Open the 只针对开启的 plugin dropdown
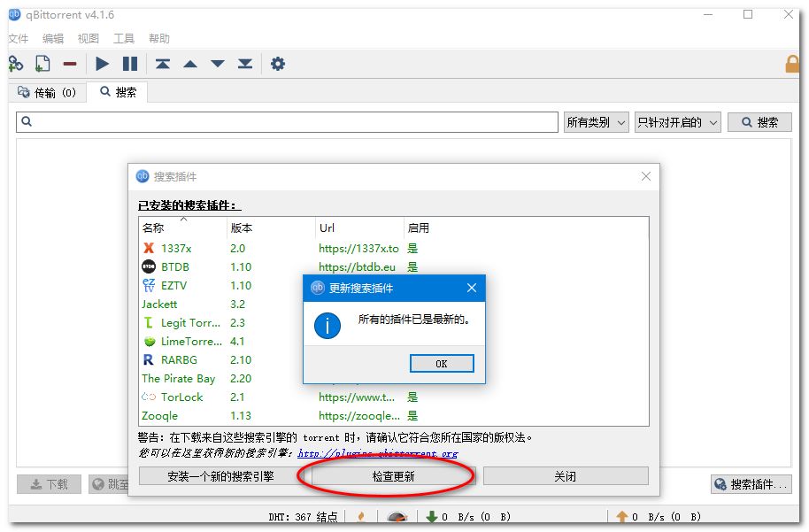Screen dimensions: 809x532 coord(677,122)
